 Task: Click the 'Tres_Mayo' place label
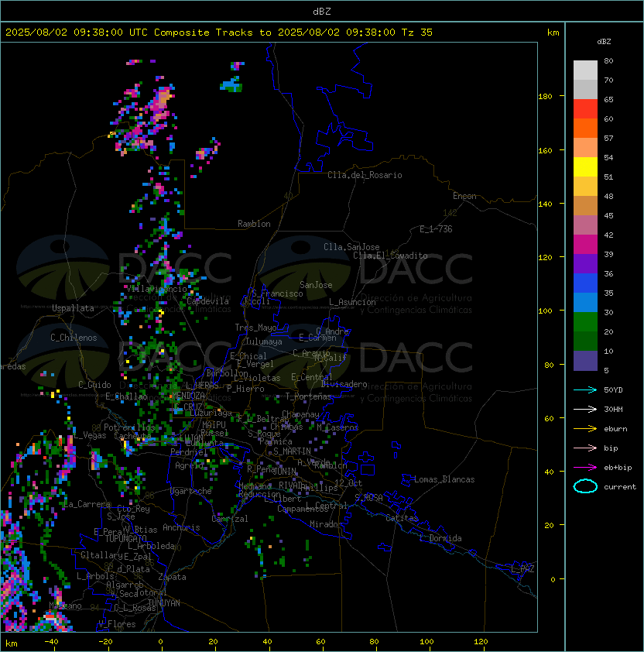(255, 328)
